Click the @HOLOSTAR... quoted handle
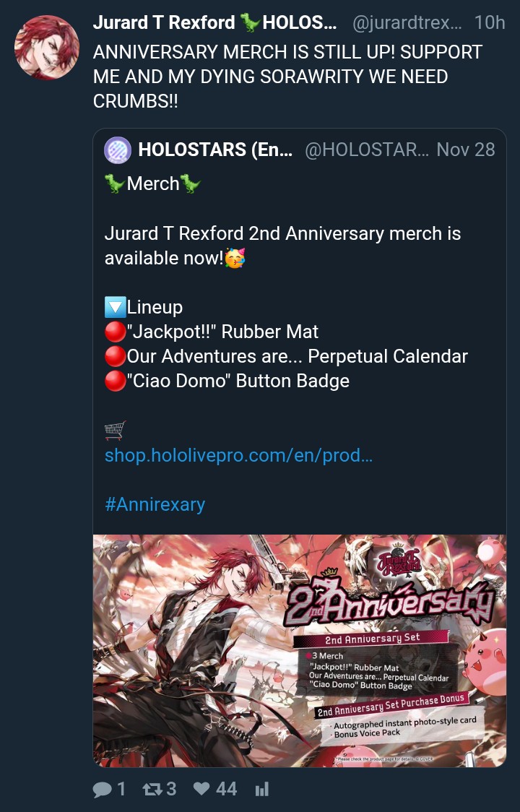This screenshot has width=520, height=812. (367, 150)
